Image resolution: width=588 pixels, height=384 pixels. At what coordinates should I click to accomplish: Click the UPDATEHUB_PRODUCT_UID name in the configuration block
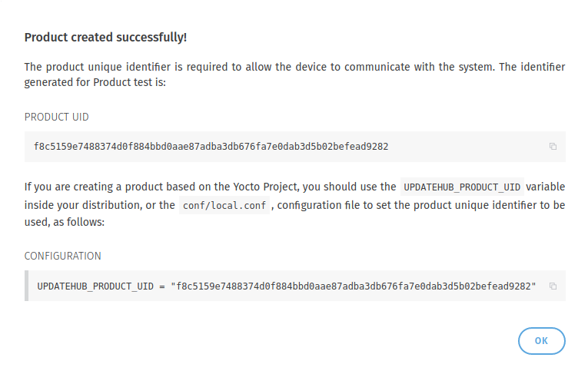pyautogui.click(x=95, y=286)
